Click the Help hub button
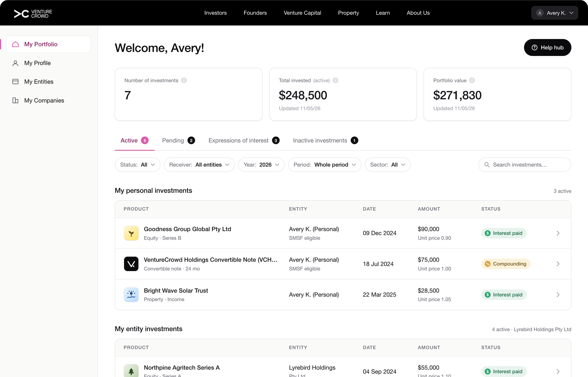588x377 pixels. pos(547,47)
